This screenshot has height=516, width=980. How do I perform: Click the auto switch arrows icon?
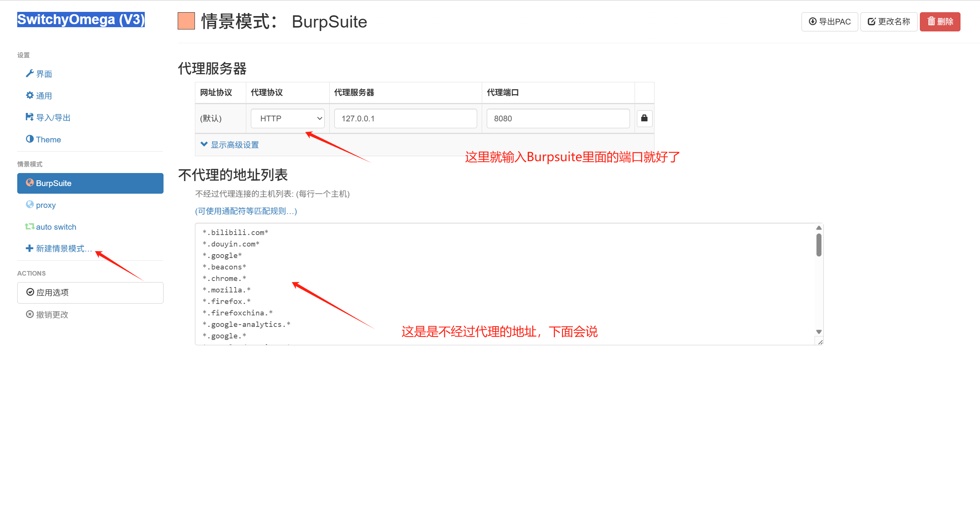[x=29, y=227]
